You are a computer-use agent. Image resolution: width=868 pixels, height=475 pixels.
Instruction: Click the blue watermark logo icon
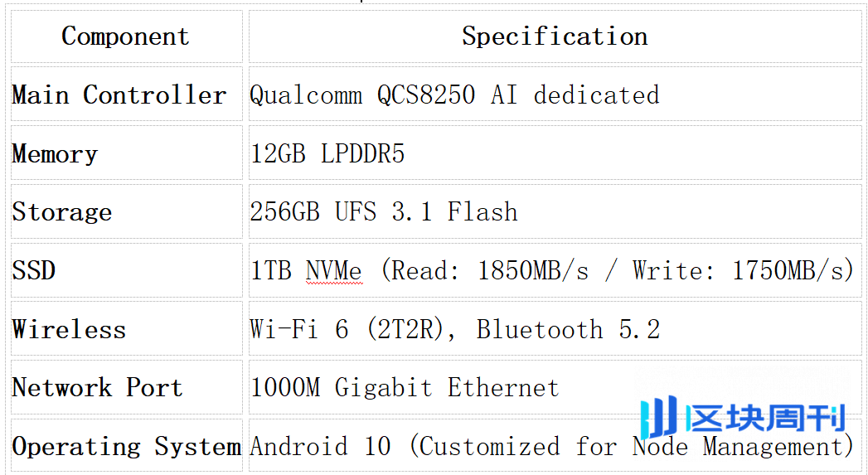coord(659,418)
